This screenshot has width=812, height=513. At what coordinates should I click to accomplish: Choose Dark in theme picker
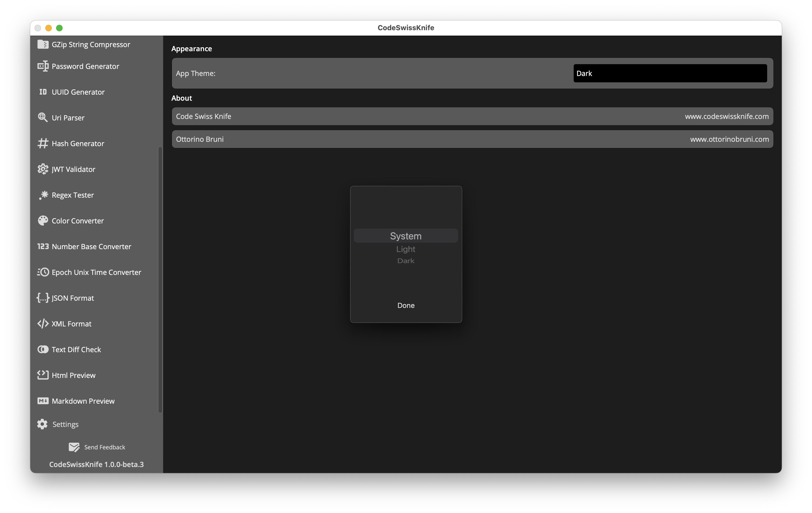click(406, 261)
